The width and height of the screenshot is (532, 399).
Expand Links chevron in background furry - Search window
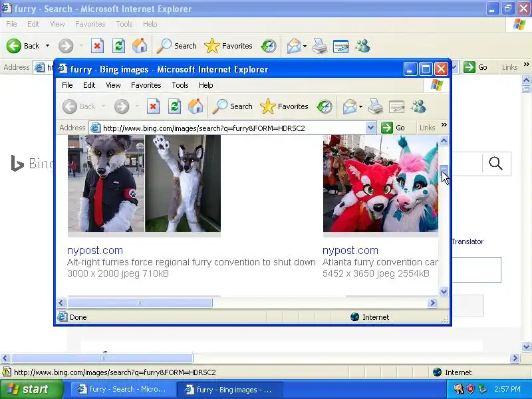pos(526,64)
